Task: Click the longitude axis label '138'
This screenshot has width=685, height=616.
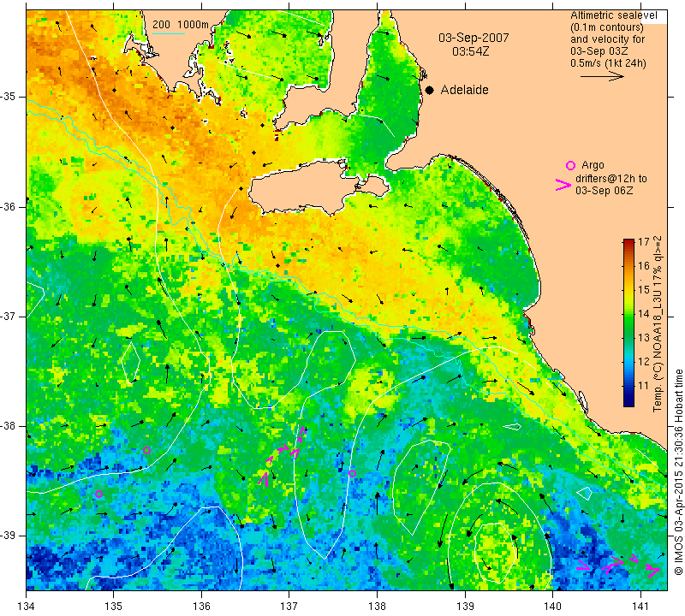Action: tap(377, 607)
